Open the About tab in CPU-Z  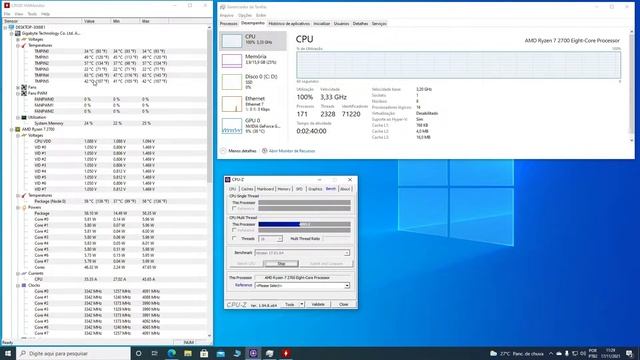click(345, 189)
